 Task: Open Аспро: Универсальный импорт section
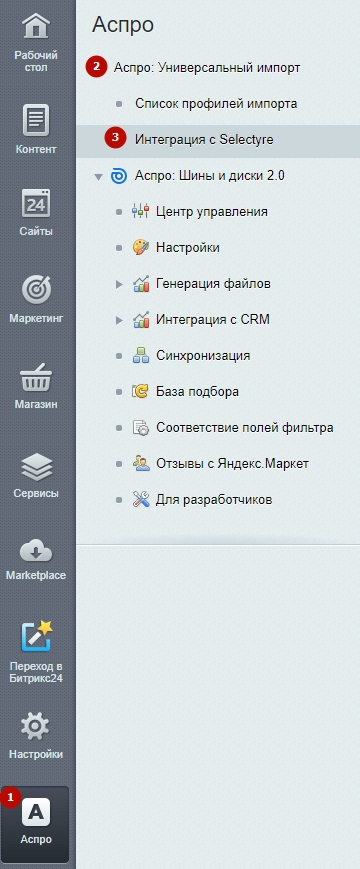(x=207, y=68)
